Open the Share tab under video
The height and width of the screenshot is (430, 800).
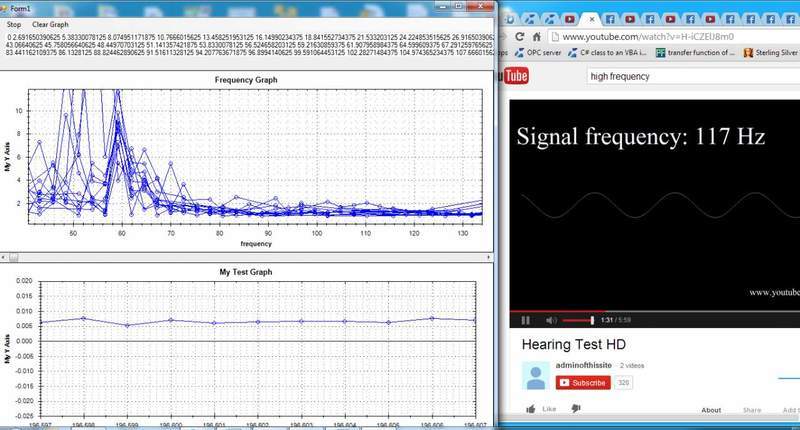752,410
